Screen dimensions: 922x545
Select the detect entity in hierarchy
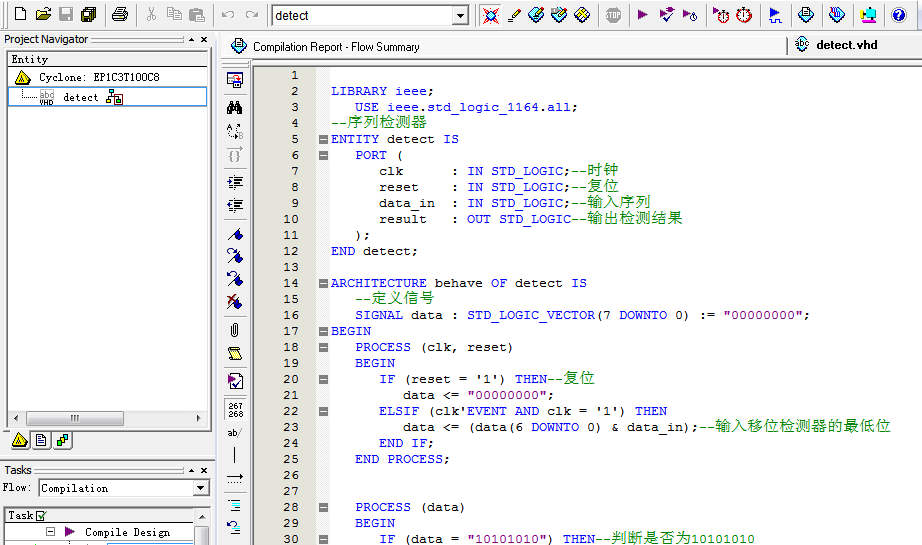81,97
